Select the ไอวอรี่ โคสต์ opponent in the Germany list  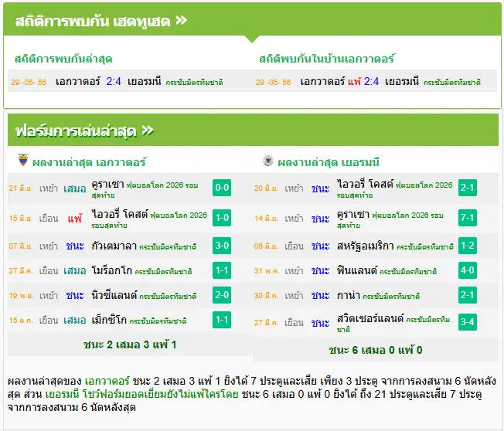coord(365,184)
